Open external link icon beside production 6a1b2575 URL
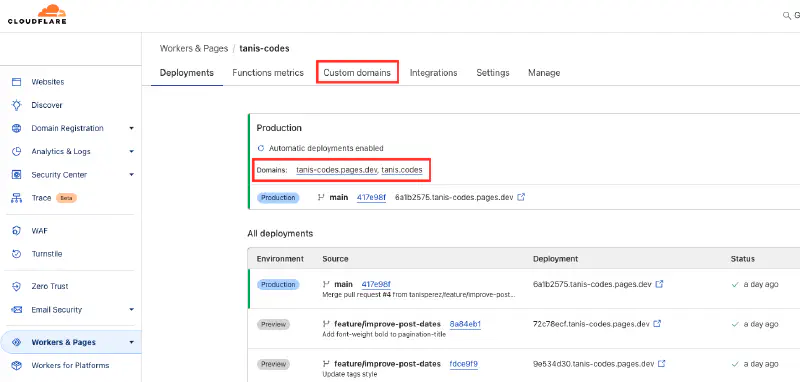 (521, 197)
